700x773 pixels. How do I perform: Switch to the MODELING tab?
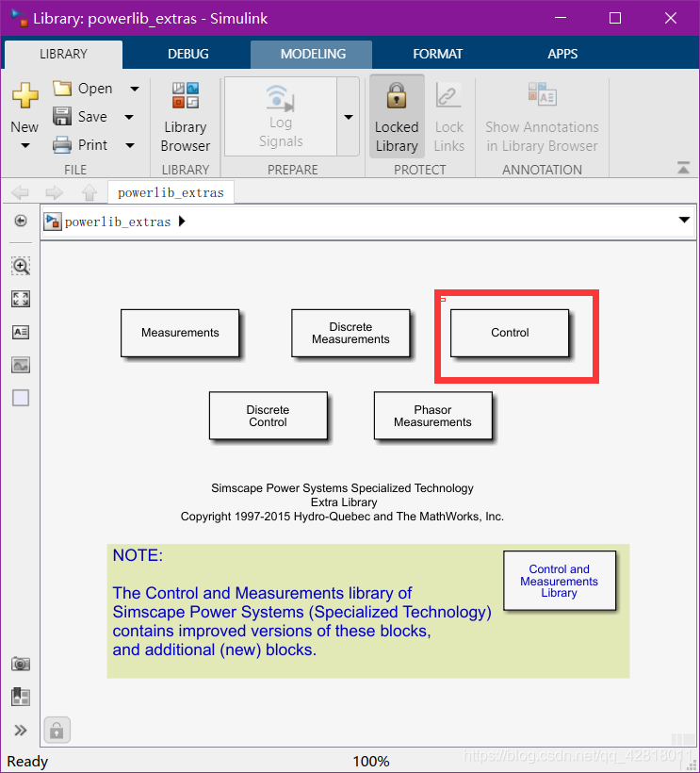click(x=313, y=54)
